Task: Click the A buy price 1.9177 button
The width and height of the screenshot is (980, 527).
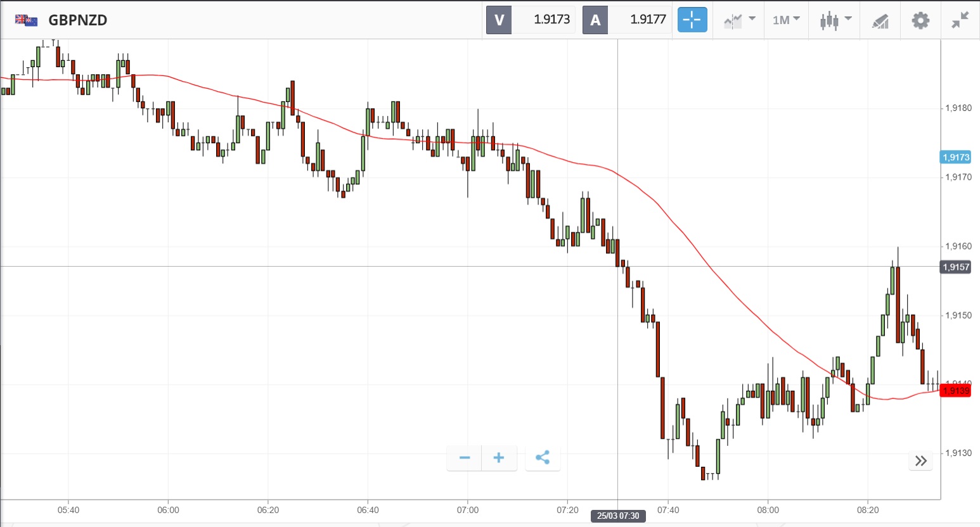Action: 626,20
